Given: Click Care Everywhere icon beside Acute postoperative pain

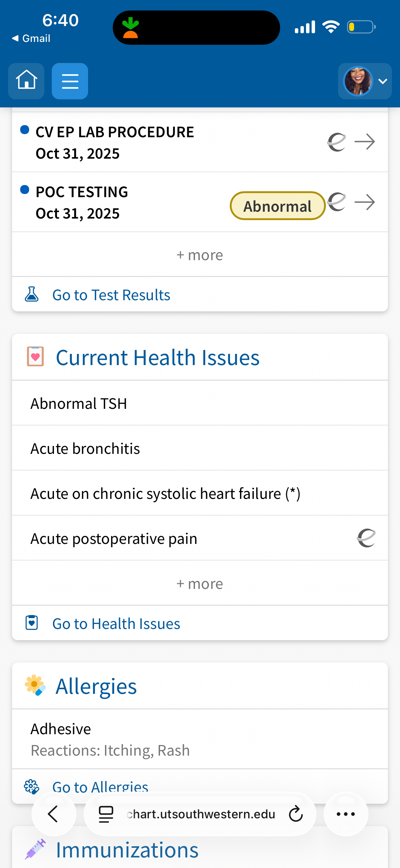Looking at the screenshot, I should 366,538.
